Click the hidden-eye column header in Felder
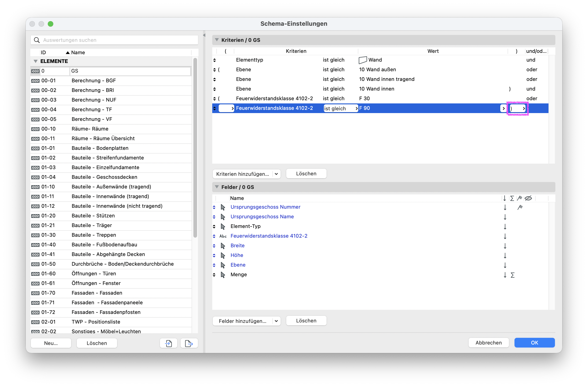The width and height of the screenshot is (588, 387). pos(528,198)
